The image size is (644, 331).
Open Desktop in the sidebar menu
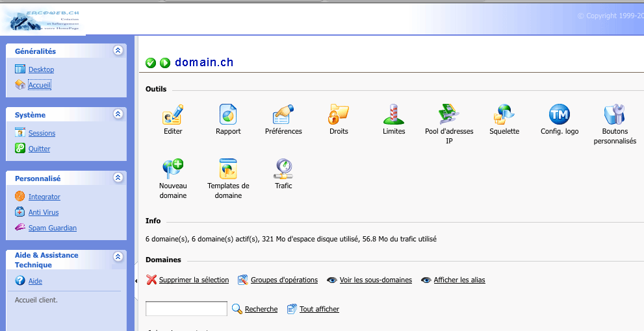pos(41,70)
